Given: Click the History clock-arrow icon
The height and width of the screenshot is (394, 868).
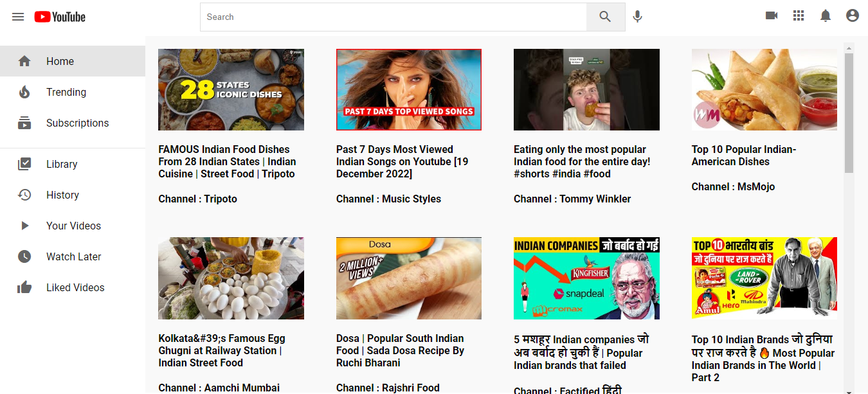Looking at the screenshot, I should click(24, 195).
